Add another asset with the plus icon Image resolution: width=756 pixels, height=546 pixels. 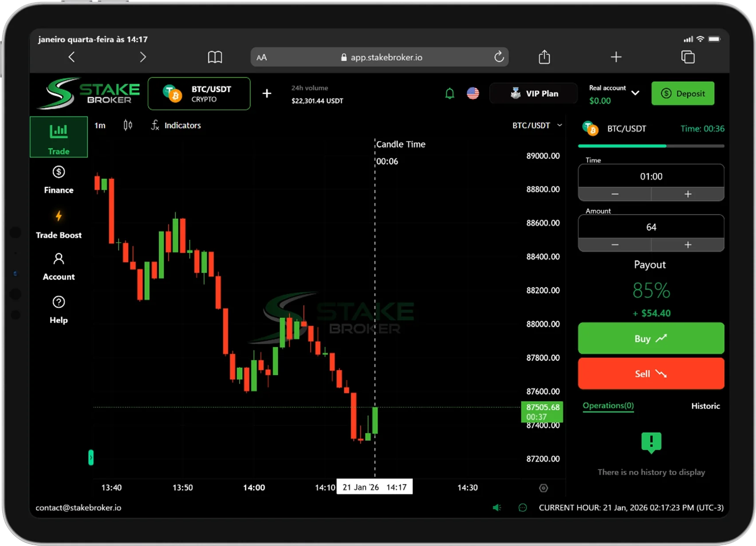(x=267, y=93)
